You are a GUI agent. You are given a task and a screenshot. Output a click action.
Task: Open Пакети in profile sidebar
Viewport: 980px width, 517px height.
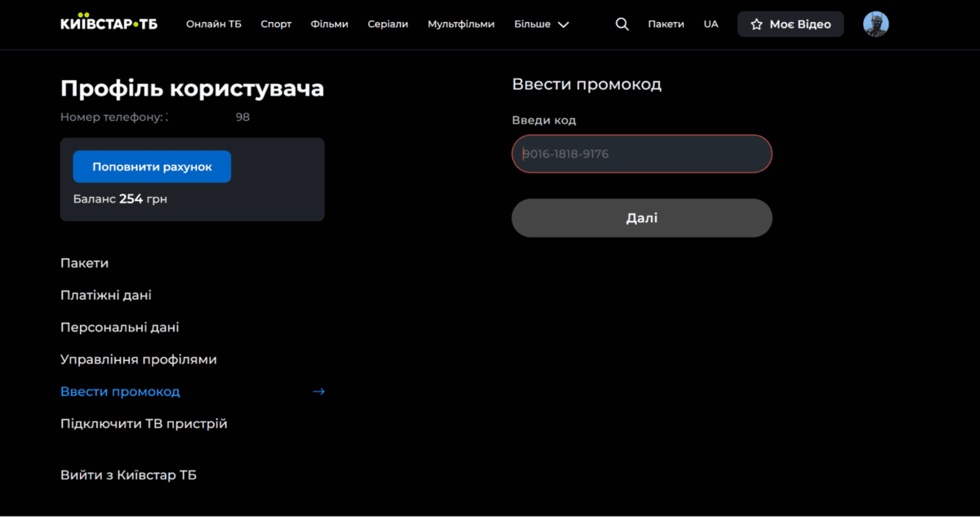[84, 263]
